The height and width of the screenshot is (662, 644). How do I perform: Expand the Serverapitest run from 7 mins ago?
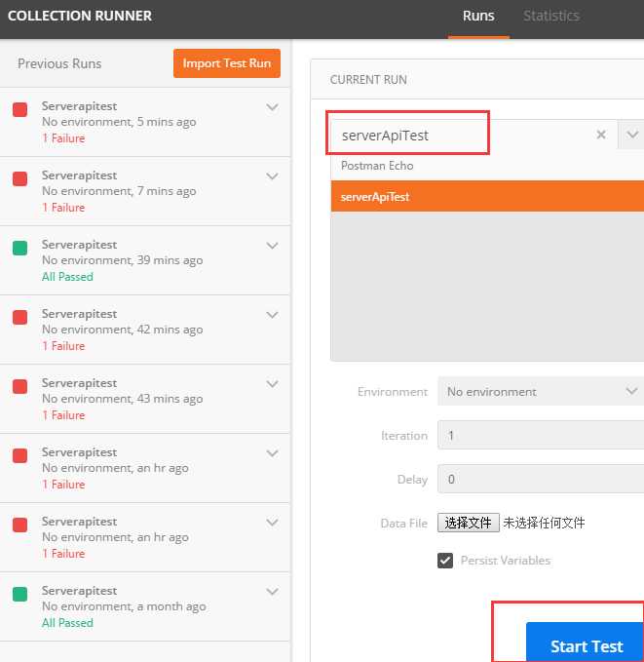point(272,176)
